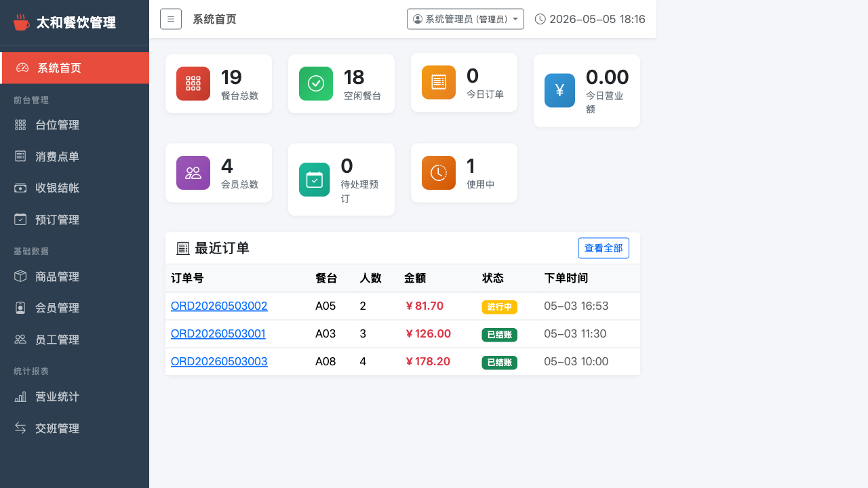Open 会员管理 in the sidebar
This screenshot has width=868, height=488.
pyautogui.click(x=75, y=308)
